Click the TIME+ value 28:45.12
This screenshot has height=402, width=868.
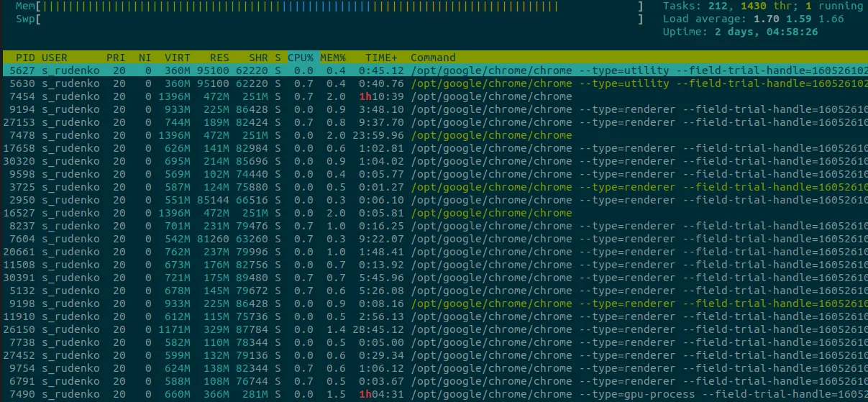tap(378, 329)
